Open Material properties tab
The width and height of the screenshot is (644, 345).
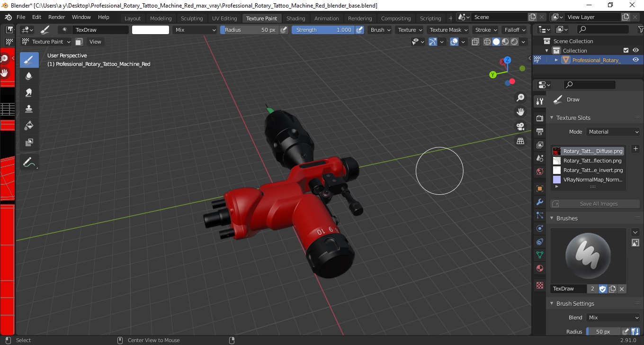pyautogui.click(x=539, y=268)
